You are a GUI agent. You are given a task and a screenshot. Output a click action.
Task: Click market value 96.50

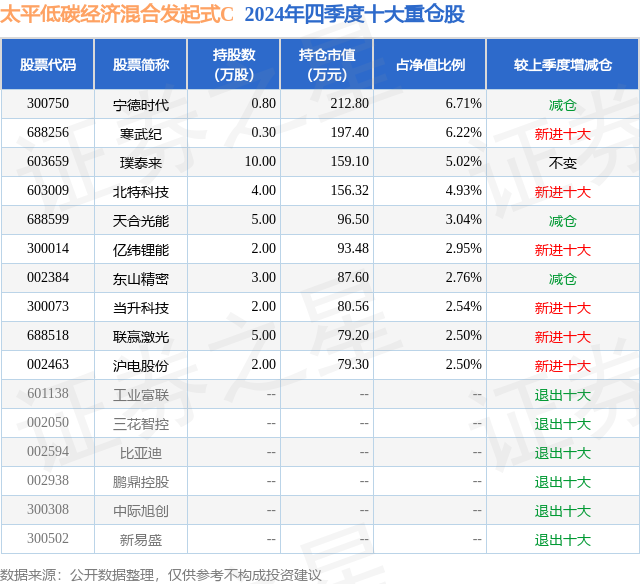click(353, 219)
